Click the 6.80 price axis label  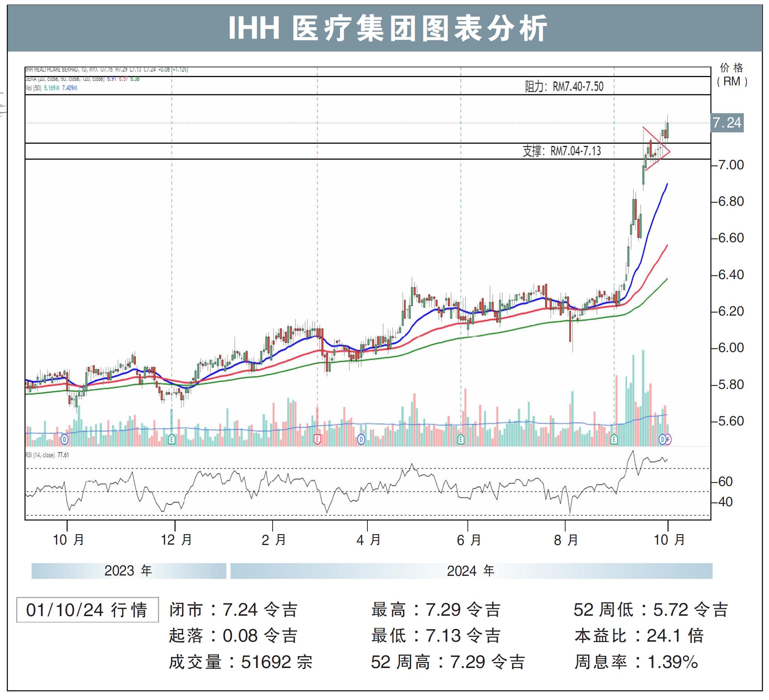point(731,201)
